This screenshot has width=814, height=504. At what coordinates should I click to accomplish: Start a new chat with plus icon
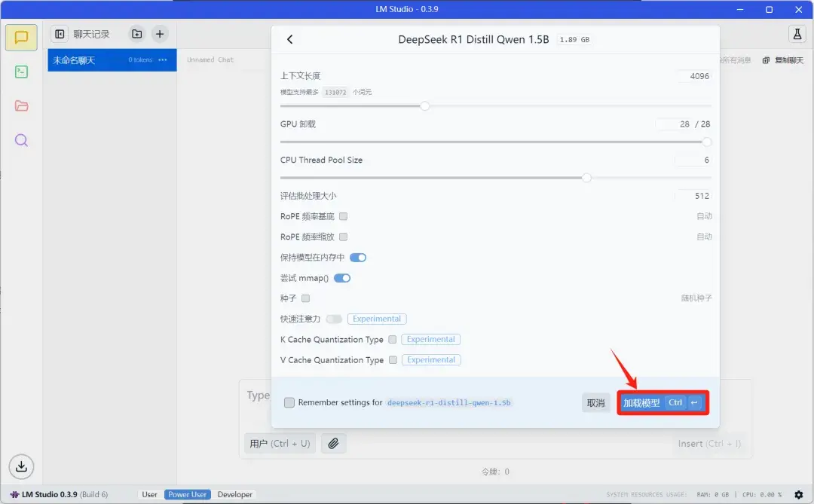pyautogui.click(x=160, y=34)
